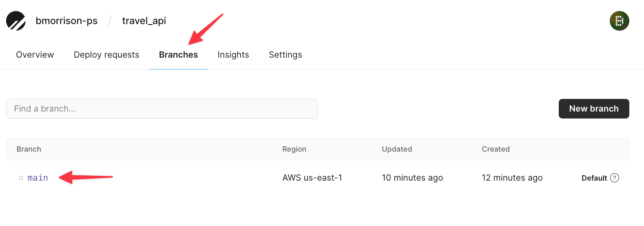The height and width of the screenshot is (226, 644).
Task: Open the user avatar menu
Action: (619, 21)
